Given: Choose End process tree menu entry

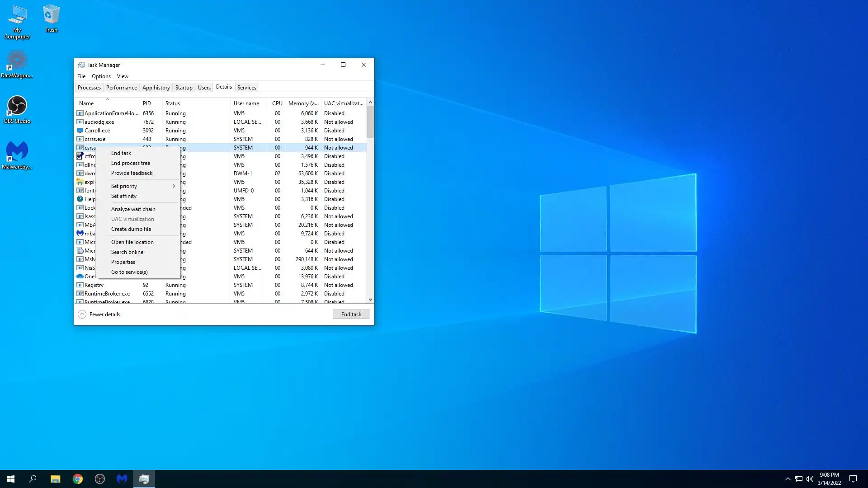Looking at the screenshot, I should coord(131,163).
